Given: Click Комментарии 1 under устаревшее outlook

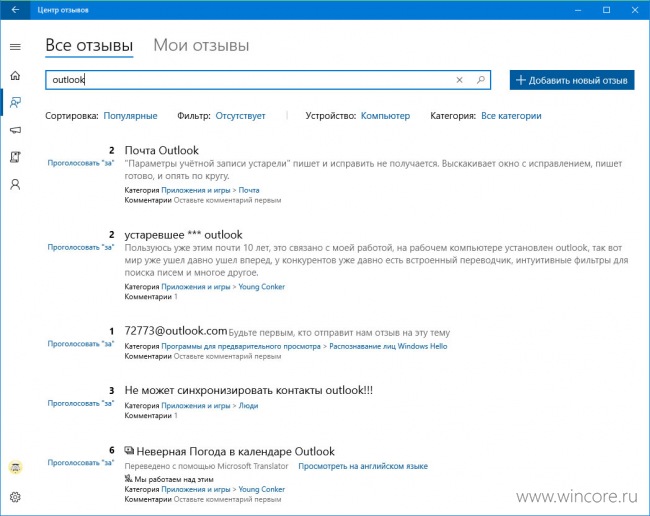Looking at the screenshot, I should point(151,297).
